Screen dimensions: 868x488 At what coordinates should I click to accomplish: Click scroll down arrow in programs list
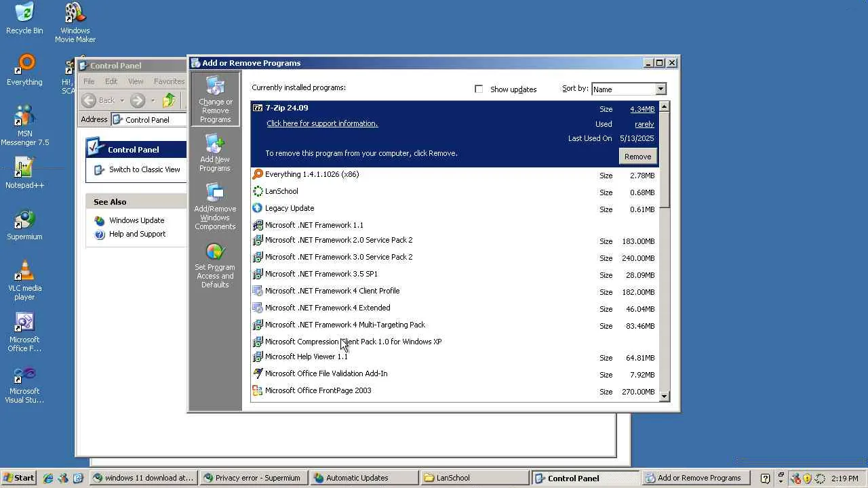pos(664,396)
